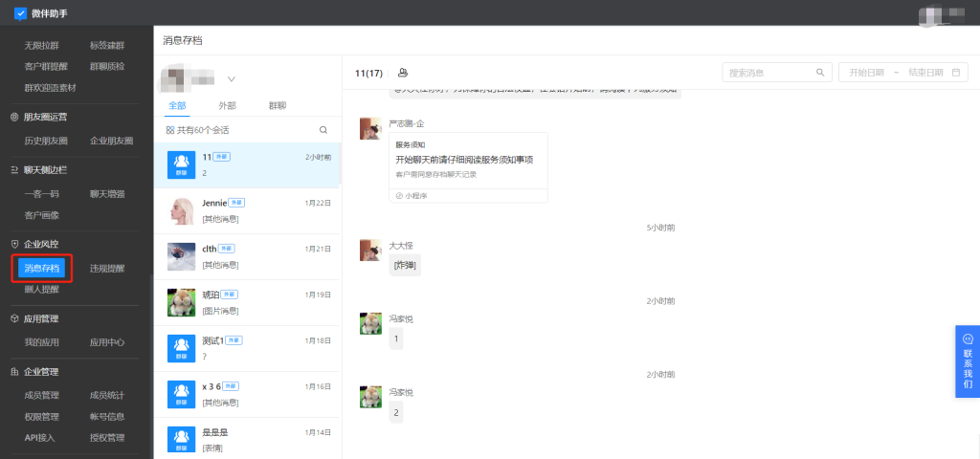Open the calendar icon in date range
Image resolution: width=980 pixels, height=459 pixels.
click(x=956, y=73)
